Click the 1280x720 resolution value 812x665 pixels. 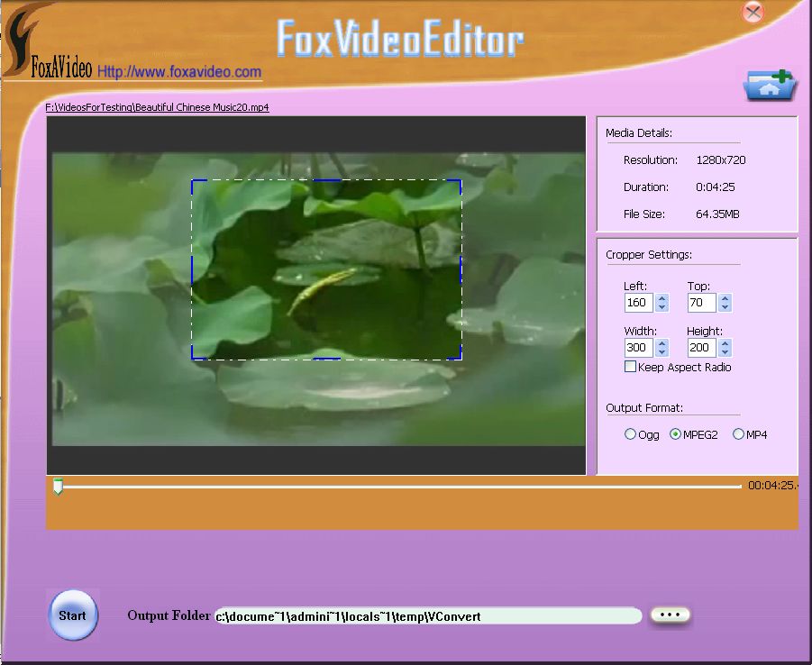[721, 160]
